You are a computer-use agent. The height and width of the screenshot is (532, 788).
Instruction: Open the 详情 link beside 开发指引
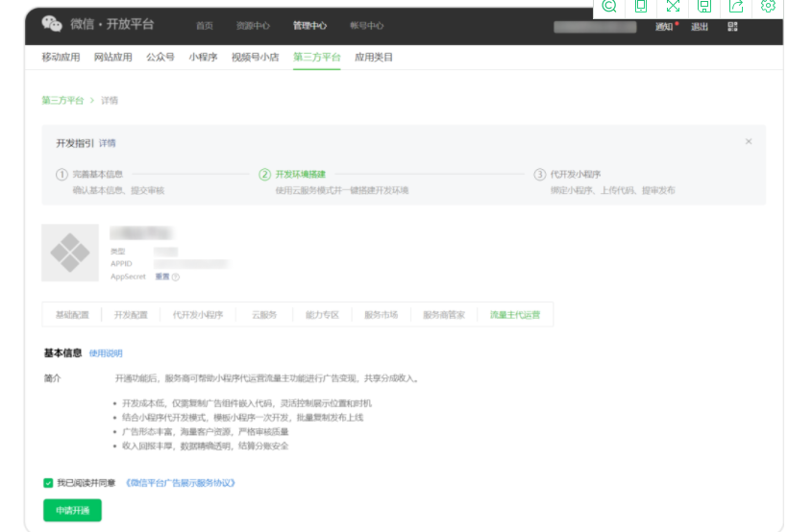[x=107, y=143]
